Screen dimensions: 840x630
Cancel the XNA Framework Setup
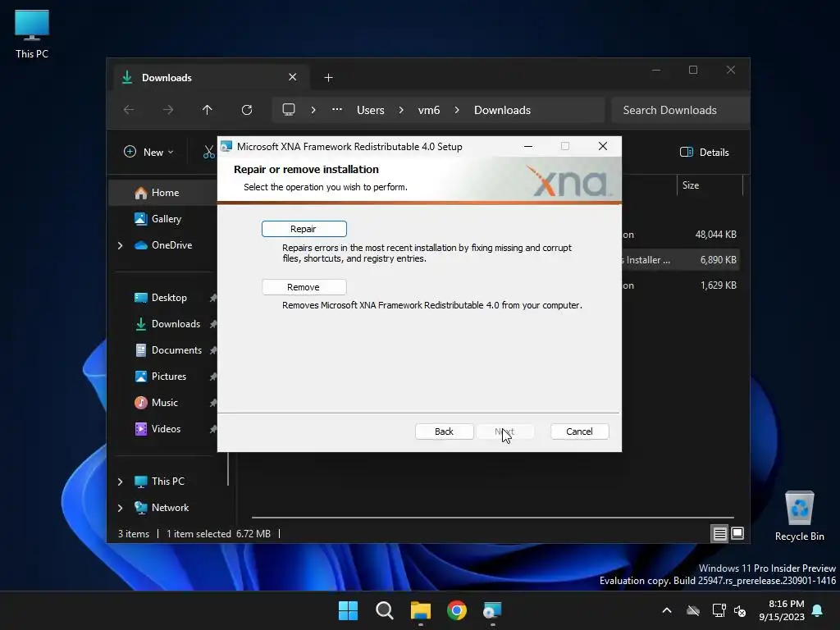579,431
